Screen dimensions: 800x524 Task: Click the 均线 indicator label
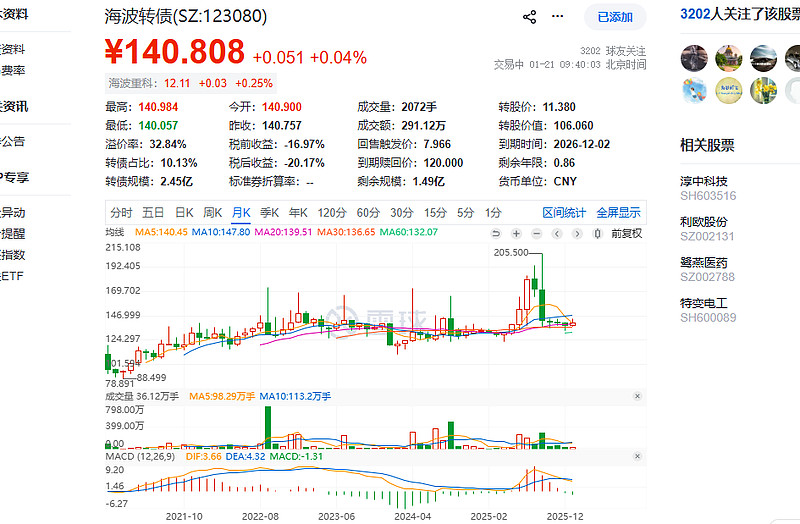(x=114, y=232)
